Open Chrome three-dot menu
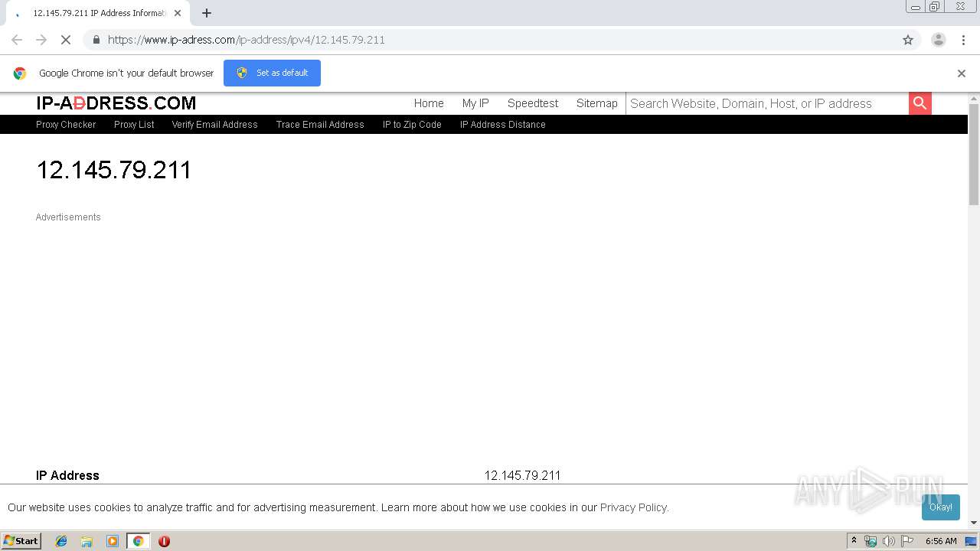This screenshot has width=980, height=551. [963, 40]
